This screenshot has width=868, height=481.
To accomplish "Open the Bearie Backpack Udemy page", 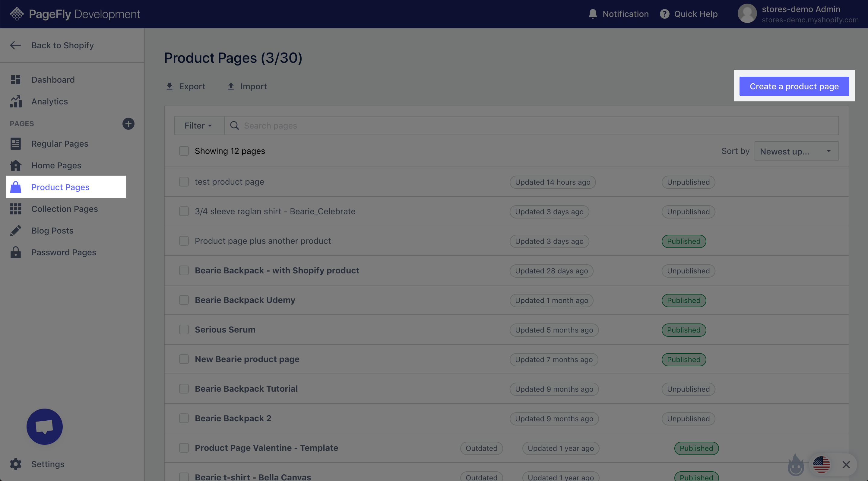I will click(245, 300).
